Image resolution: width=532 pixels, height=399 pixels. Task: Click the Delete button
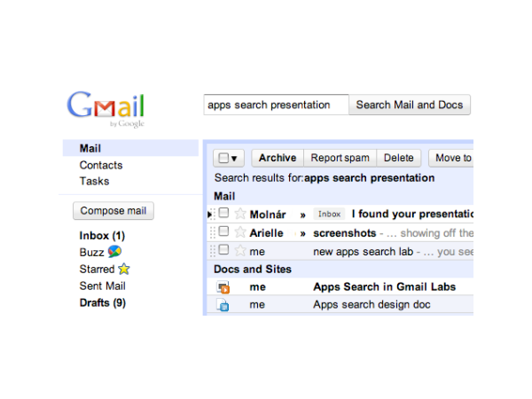point(399,158)
